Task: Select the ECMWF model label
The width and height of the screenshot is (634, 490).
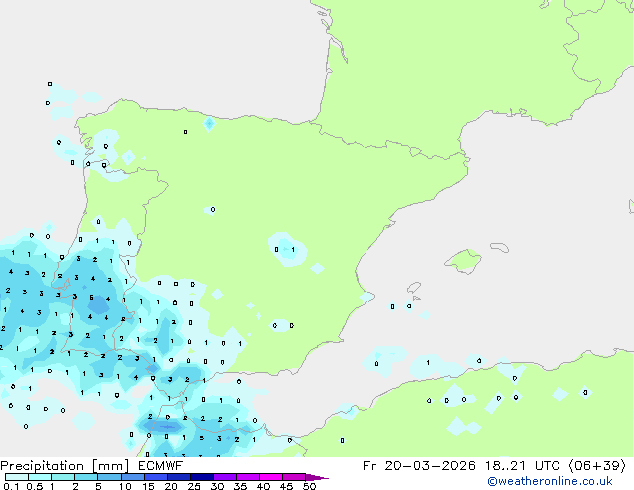Action: coord(161,466)
